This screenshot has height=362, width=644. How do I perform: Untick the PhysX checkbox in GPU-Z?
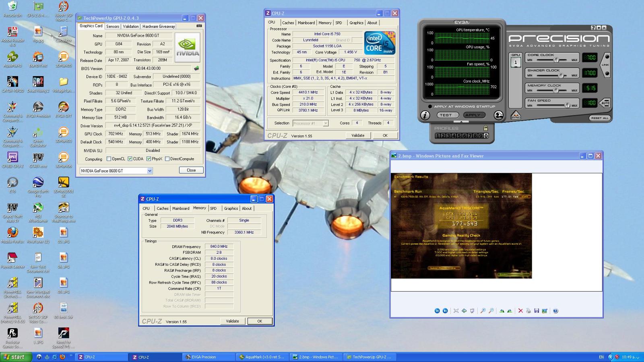(149, 159)
